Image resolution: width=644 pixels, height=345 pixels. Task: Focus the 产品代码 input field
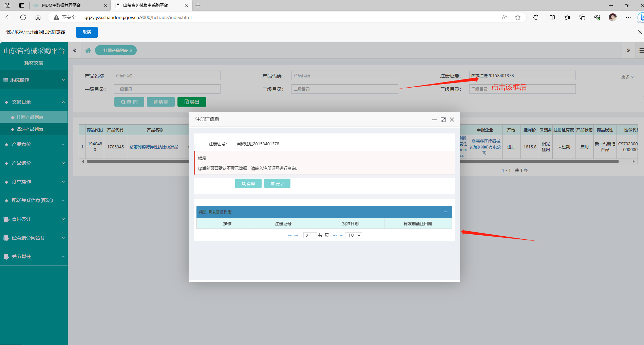coord(345,75)
